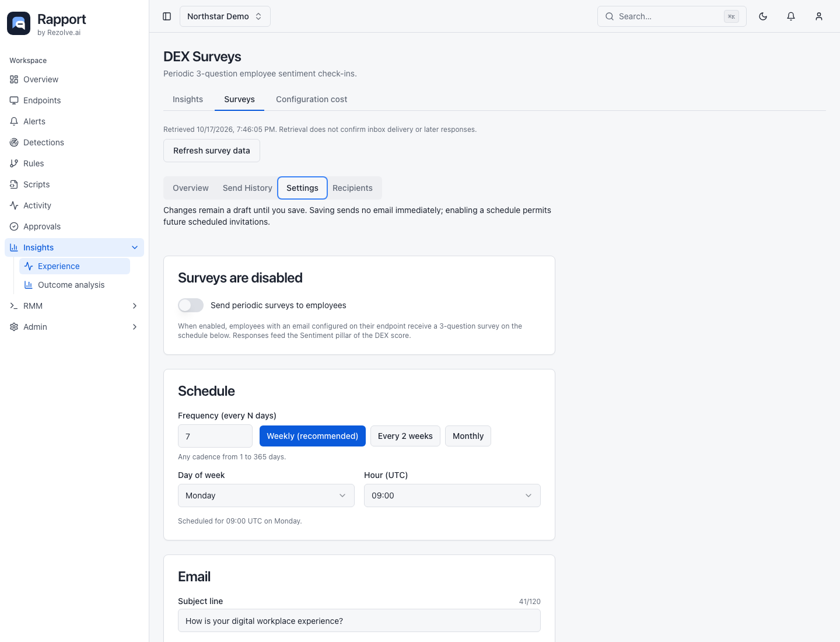Focus the frequency days input field
Screen dimensions: 840x642
pos(215,436)
